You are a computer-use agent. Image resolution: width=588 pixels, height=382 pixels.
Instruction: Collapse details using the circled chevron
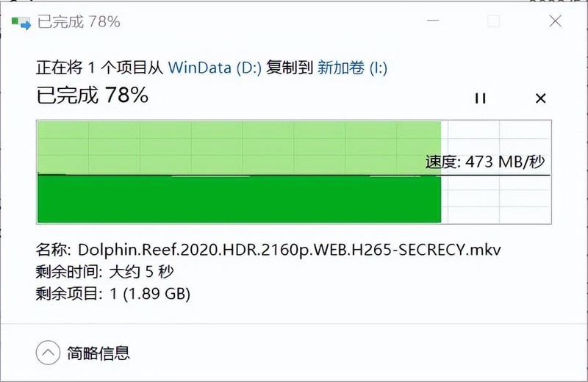(x=48, y=353)
